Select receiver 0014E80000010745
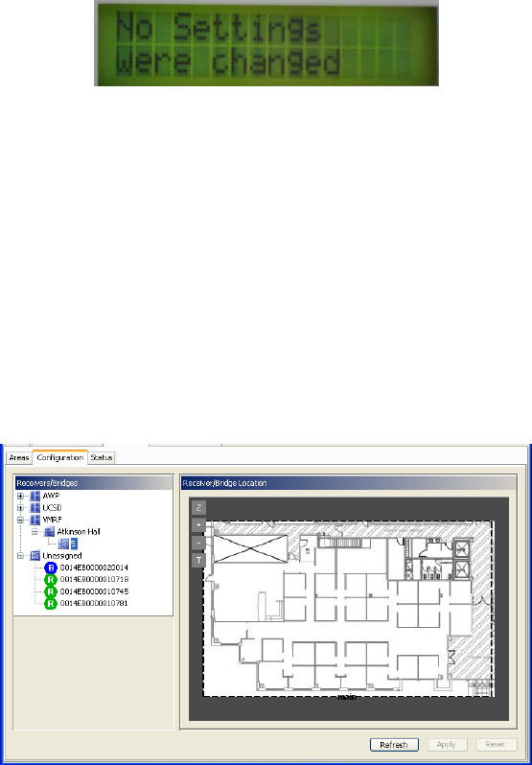Screen dimensions: 532x765 click(95, 591)
